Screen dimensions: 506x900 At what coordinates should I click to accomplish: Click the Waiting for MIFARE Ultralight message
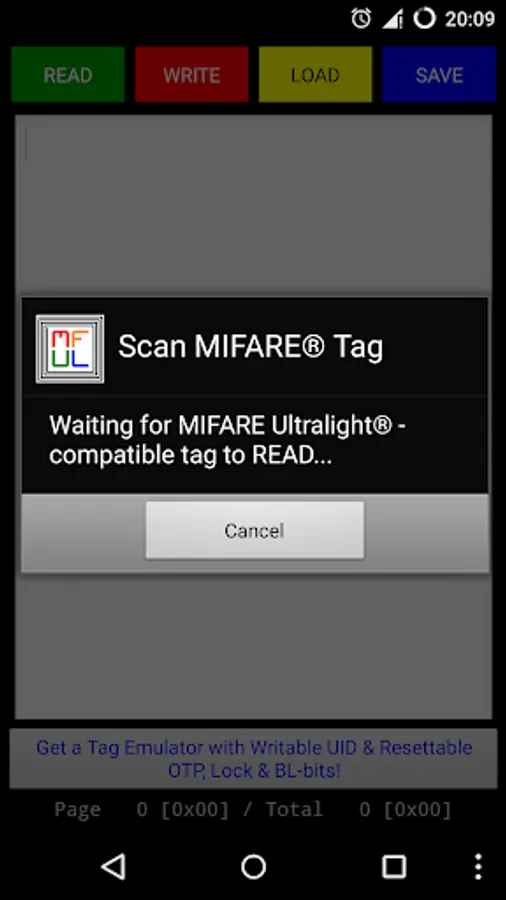228,440
